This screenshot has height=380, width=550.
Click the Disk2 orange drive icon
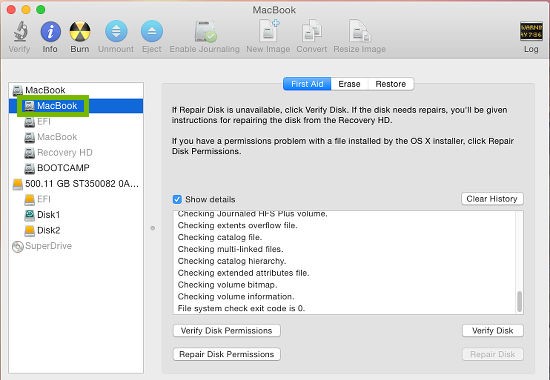[x=29, y=231]
